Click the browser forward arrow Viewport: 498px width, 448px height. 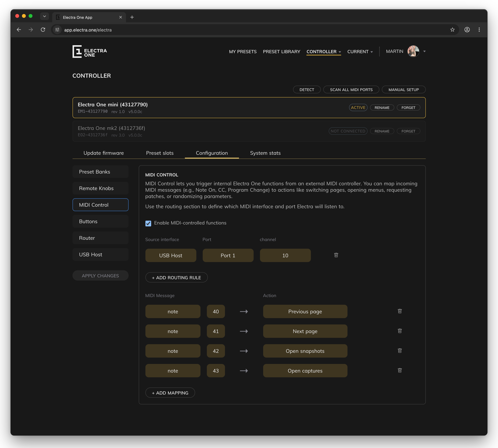[x=31, y=30]
